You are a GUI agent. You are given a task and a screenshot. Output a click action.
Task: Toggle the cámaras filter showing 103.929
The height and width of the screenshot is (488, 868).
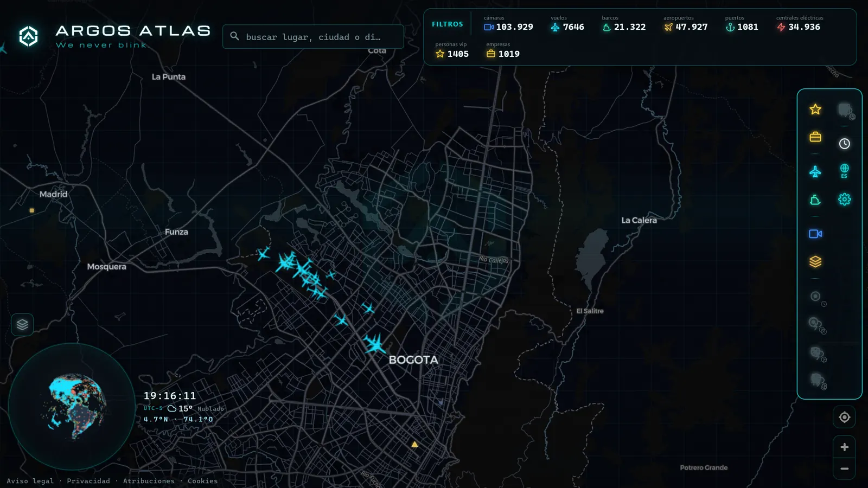[x=508, y=23]
